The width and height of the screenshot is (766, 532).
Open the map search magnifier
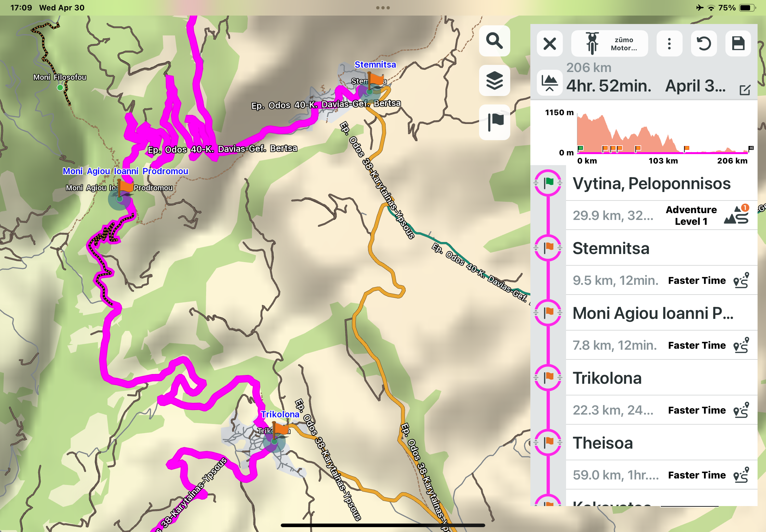tap(494, 41)
